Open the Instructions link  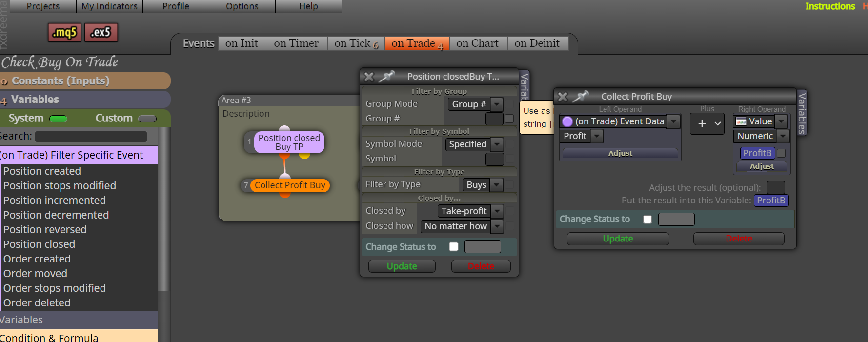[x=830, y=6]
